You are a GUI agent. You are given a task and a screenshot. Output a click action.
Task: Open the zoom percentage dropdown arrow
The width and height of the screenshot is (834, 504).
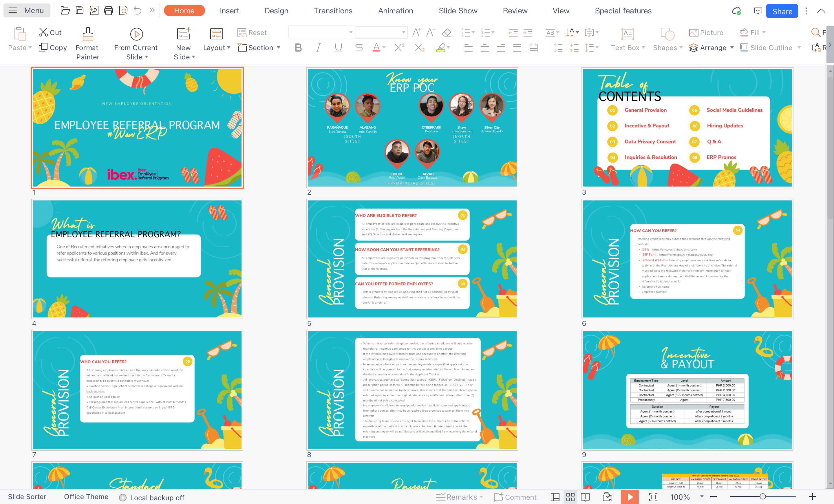pos(702,496)
